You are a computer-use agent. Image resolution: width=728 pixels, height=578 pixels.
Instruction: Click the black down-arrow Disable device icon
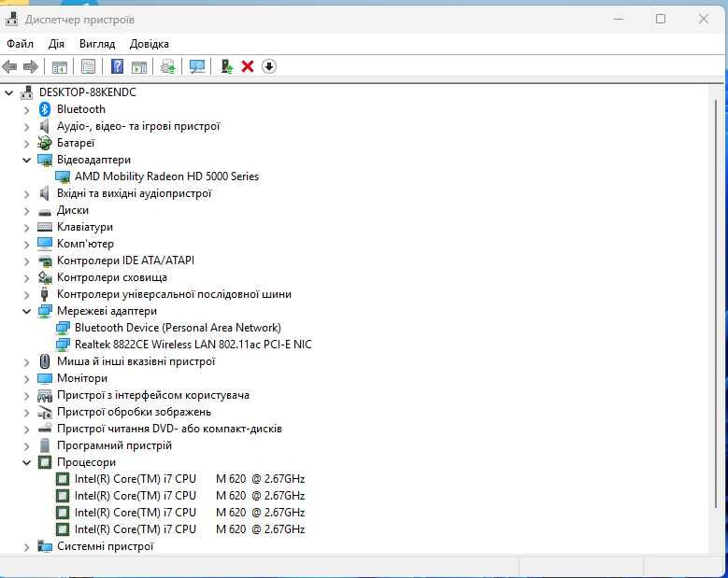(x=269, y=66)
